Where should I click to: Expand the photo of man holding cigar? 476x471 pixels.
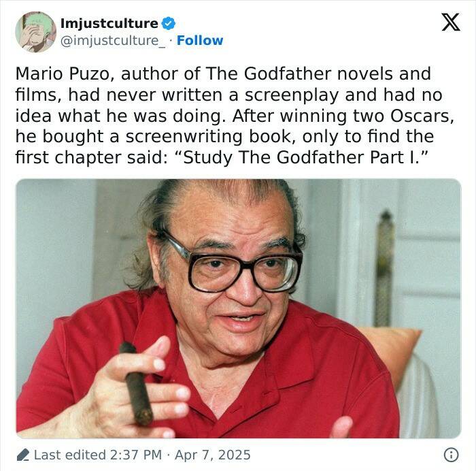pyautogui.click(x=239, y=308)
